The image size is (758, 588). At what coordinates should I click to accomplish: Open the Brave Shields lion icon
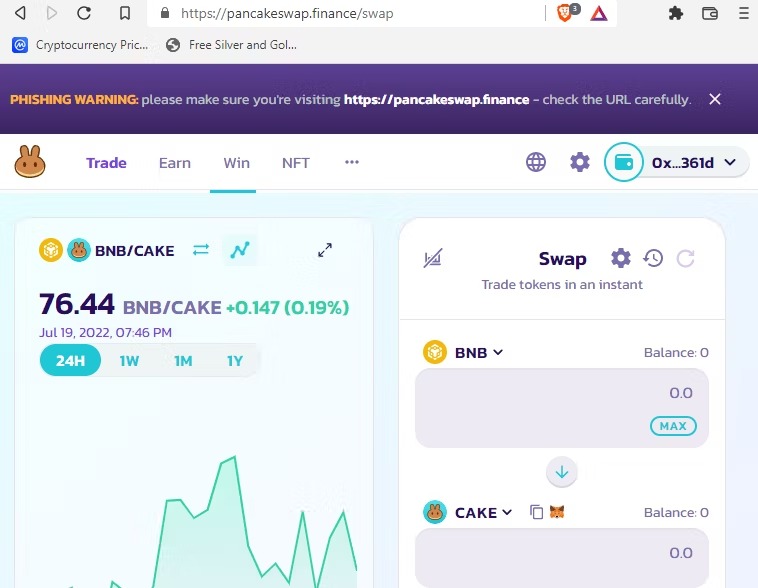pyautogui.click(x=565, y=13)
